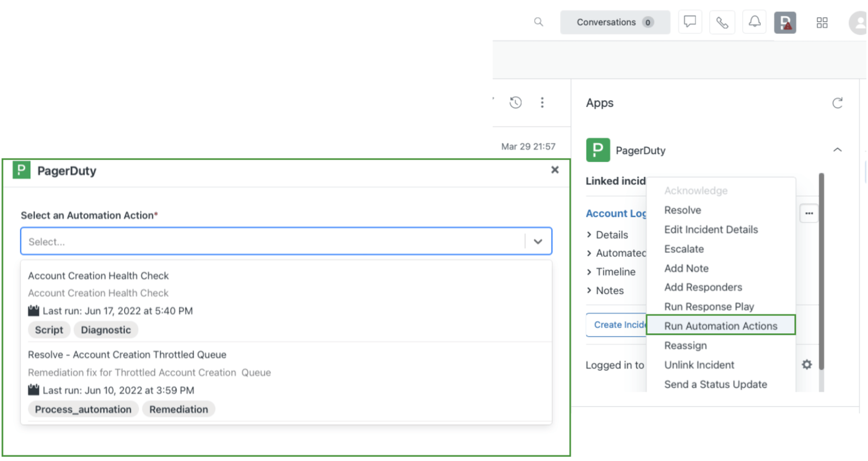Open the notifications bell
868x461 pixels.
pos(754,22)
